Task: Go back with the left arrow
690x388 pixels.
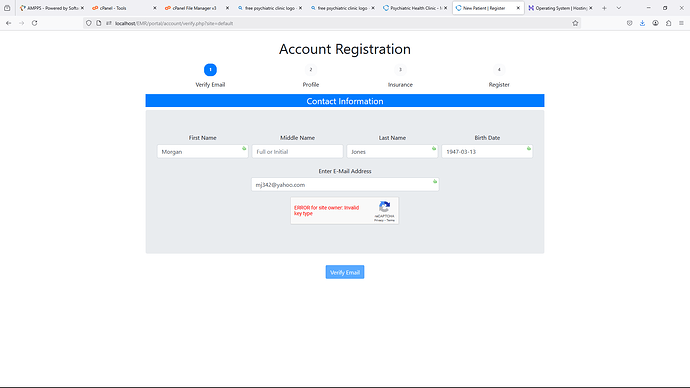Action: click(x=9, y=23)
